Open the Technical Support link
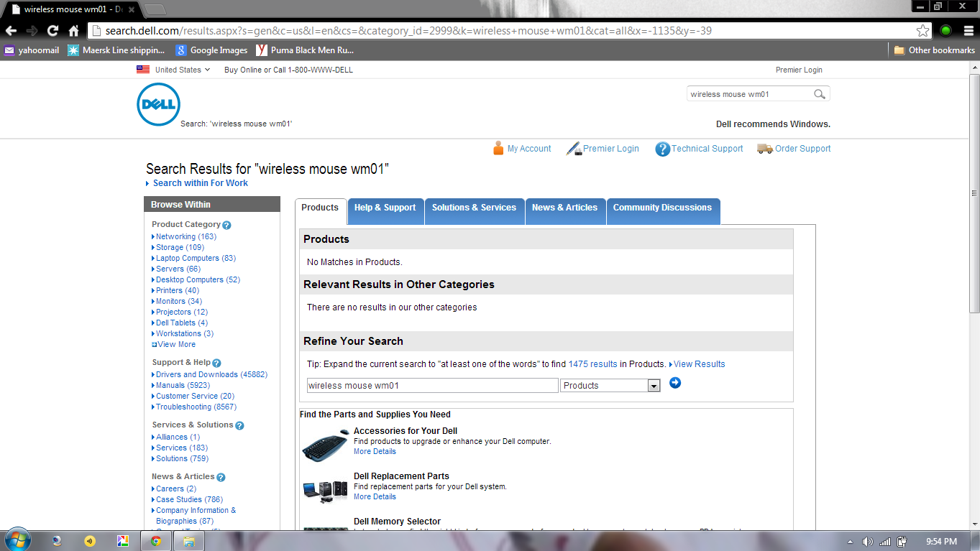Screen dimensions: 980x551 (x=707, y=149)
